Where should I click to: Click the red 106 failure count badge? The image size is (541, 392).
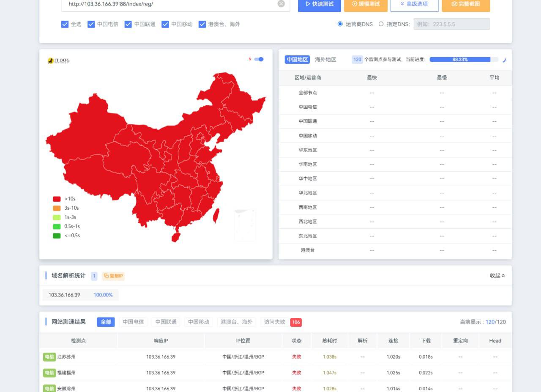click(x=296, y=322)
